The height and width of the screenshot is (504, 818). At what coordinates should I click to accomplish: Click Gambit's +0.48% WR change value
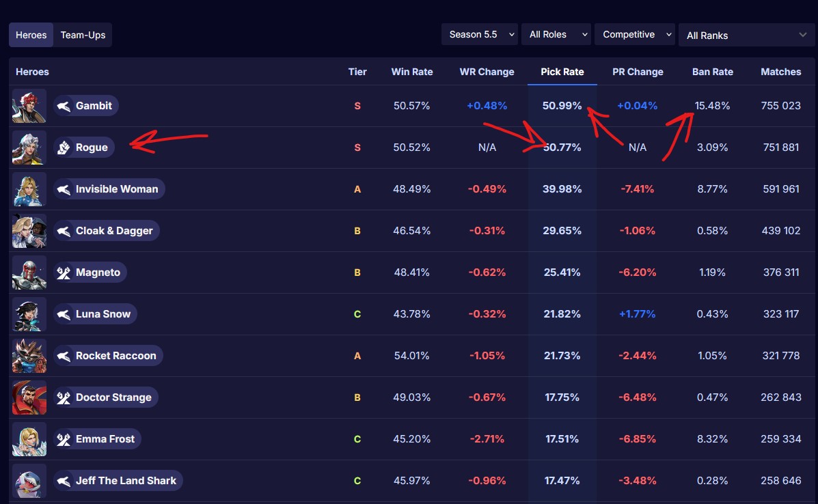[x=487, y=106]
